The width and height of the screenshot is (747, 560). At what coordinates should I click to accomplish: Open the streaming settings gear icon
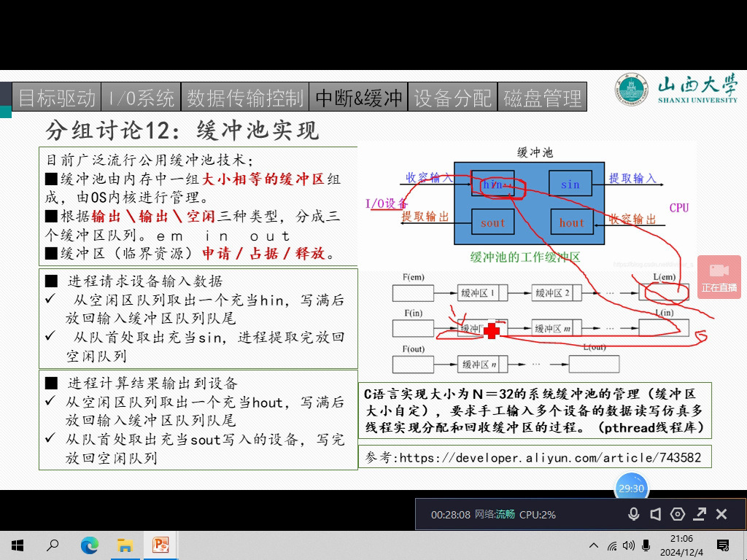pyautogui.click(x=678, y=514)
